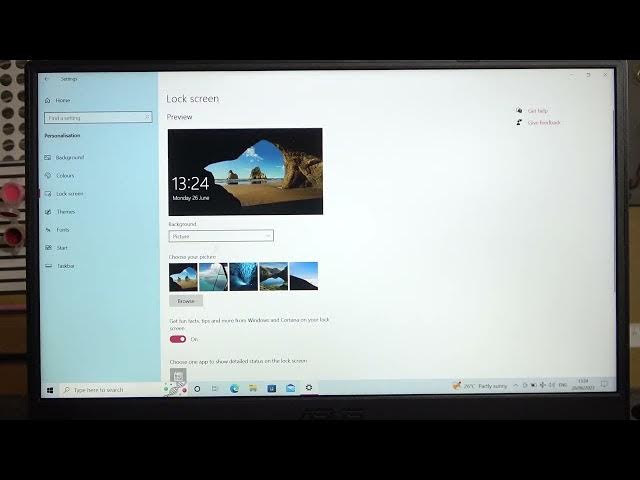Open the Fonts settings page
The image size is (640, 480).
[63, 229]
